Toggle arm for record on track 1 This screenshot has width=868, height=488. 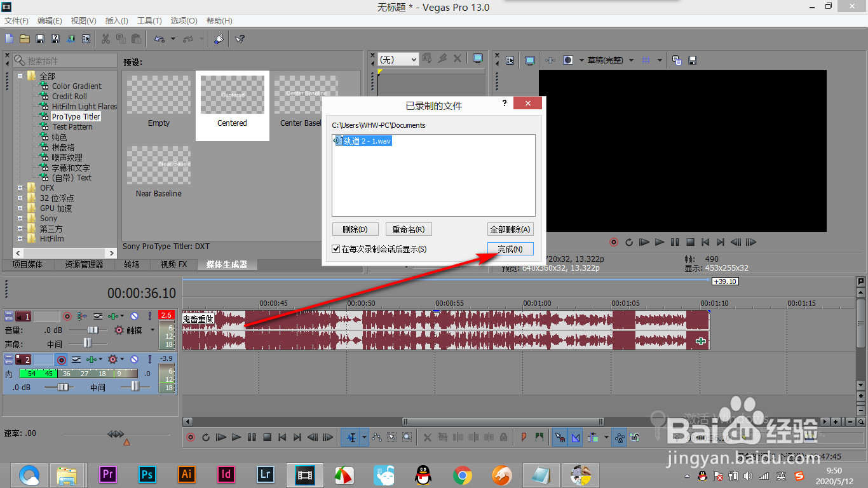pyautogui.click(x=67, y=316)
